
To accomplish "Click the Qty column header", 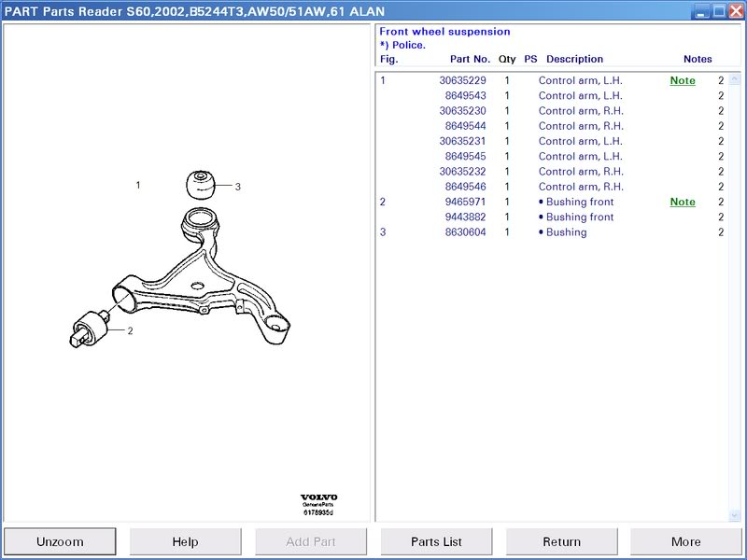I will click(x=507, y=59).
